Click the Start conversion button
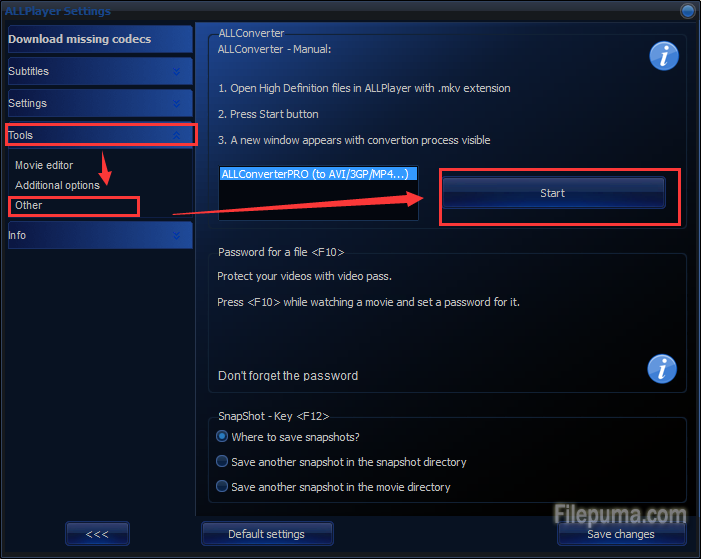701x559 pixels. pyautogui.click(x=553, y=193)
